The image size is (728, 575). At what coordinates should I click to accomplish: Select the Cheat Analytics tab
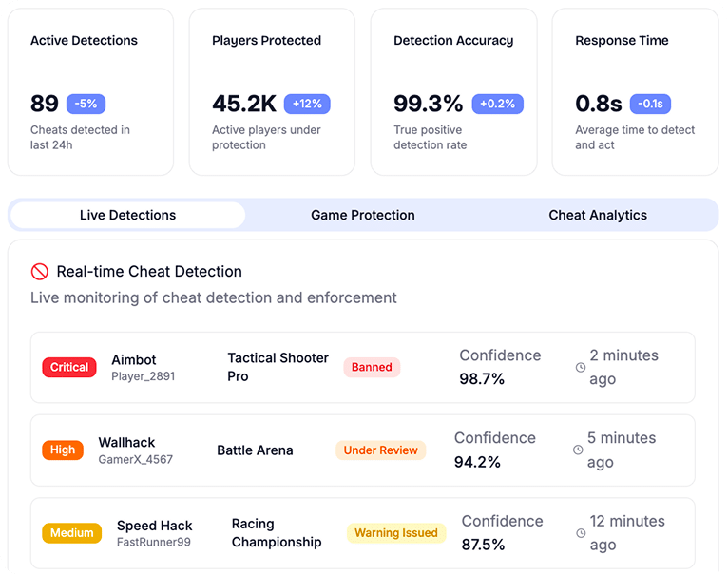[x=598, y=216]
